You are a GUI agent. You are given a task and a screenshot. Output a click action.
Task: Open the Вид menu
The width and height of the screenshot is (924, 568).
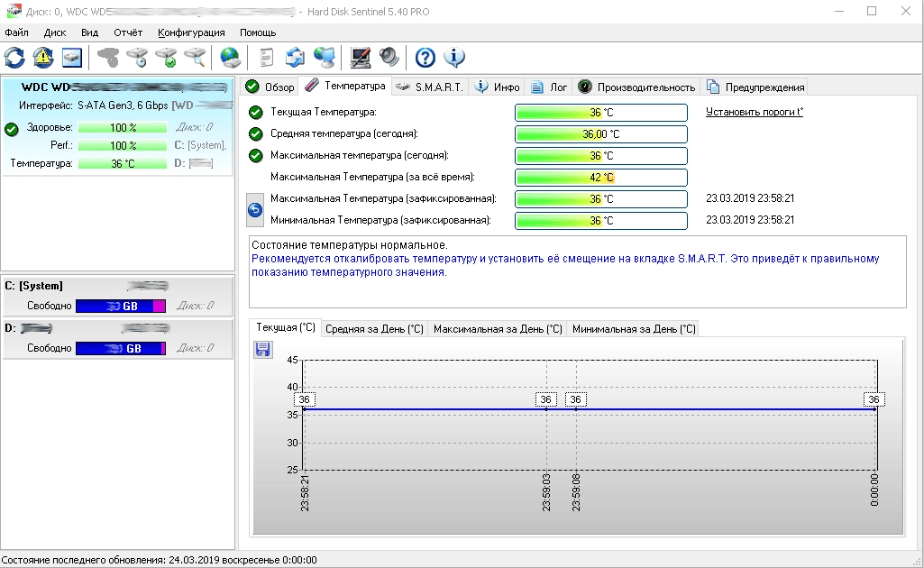pyautogui.click(x=89, y=32)
